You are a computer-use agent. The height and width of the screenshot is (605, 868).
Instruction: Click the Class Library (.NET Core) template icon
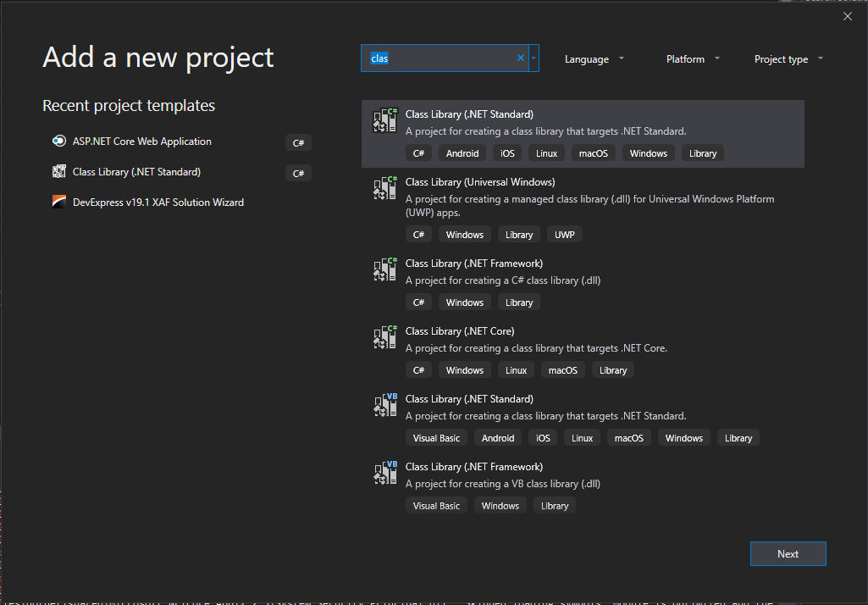click(385, 337)
